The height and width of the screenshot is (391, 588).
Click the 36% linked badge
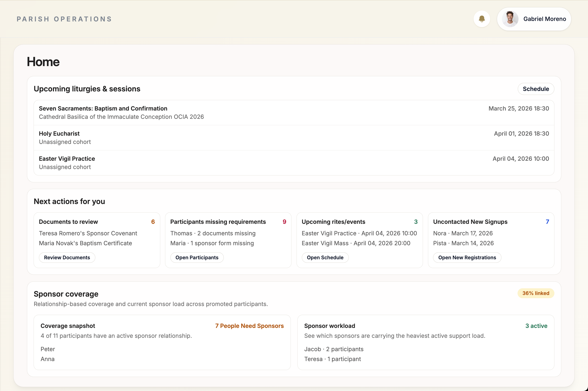[x=536, y=293]
